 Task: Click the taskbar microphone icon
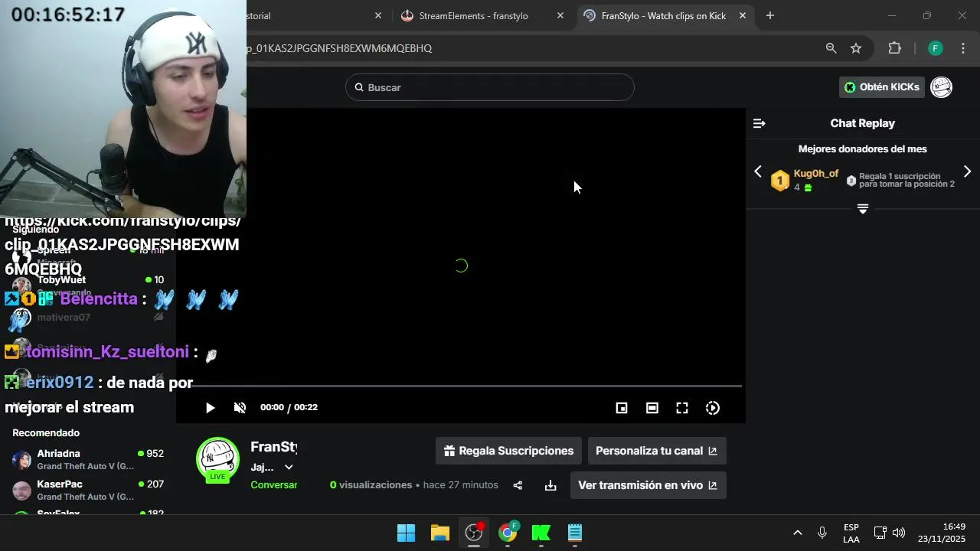coord(822,533)
